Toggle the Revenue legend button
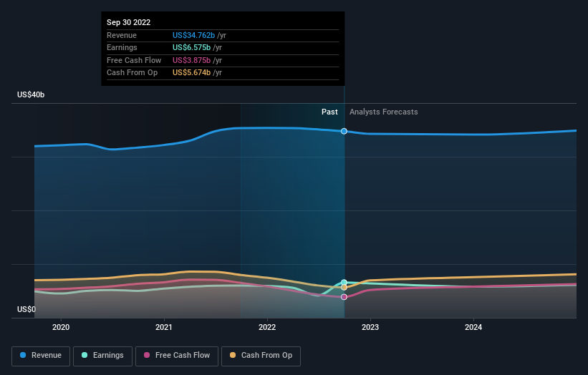 pyautogui.click(x=41, y=356)
